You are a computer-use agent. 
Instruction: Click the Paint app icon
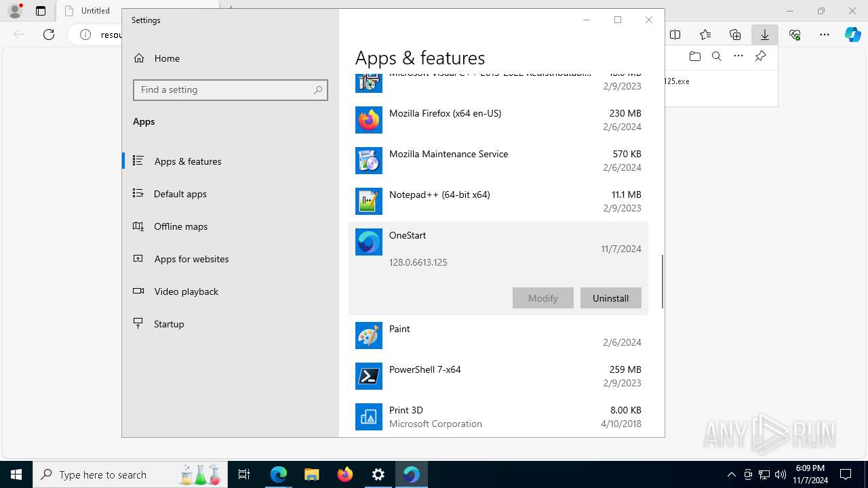[x=369, y=335]
